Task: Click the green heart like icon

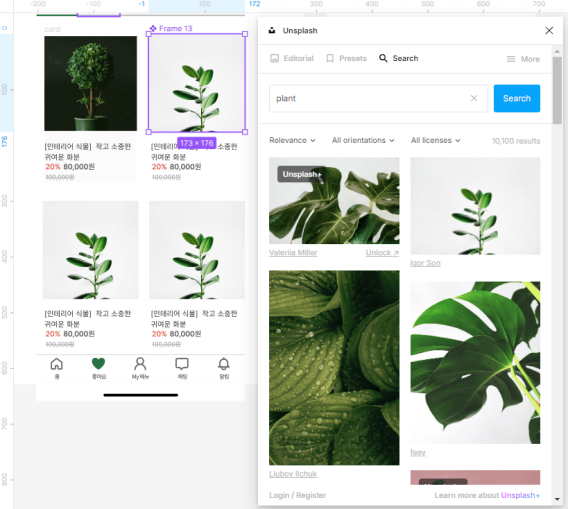Action: click(98, 363)
